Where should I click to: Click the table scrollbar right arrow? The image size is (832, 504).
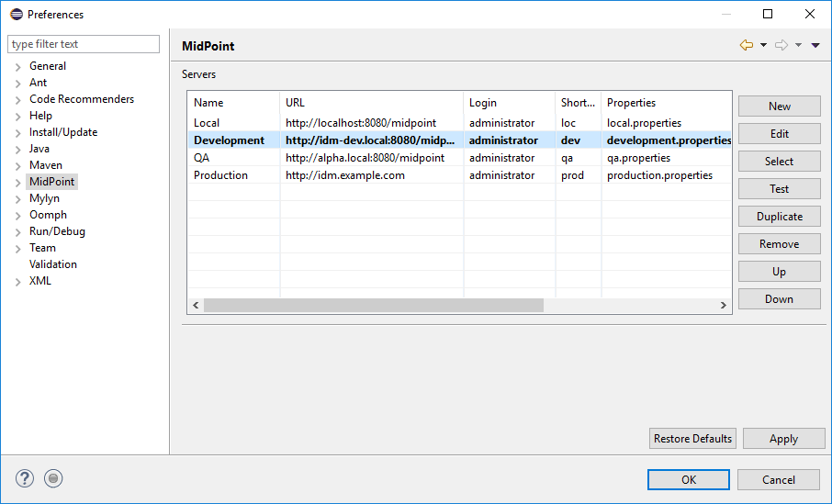pos(724,305)
